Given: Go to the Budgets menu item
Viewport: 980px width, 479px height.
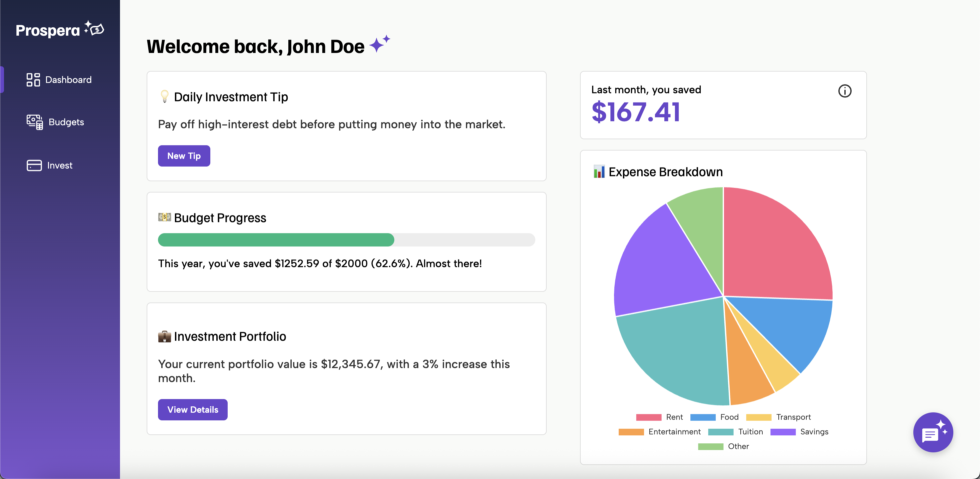Looking at the screenshot, I should pyautogui.click(x=66, y=122).
